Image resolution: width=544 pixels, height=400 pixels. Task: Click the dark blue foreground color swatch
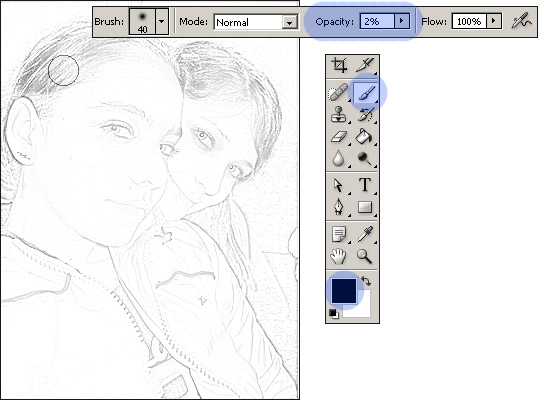343,291
